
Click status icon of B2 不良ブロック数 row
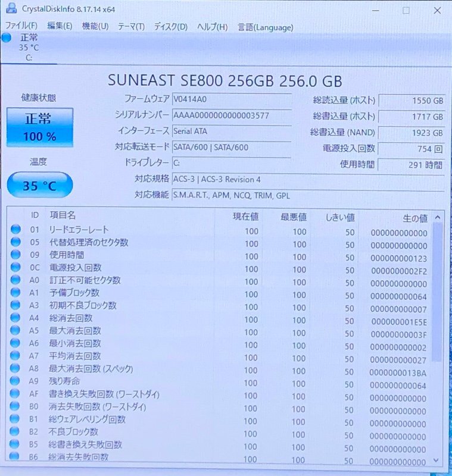point(14,431)
